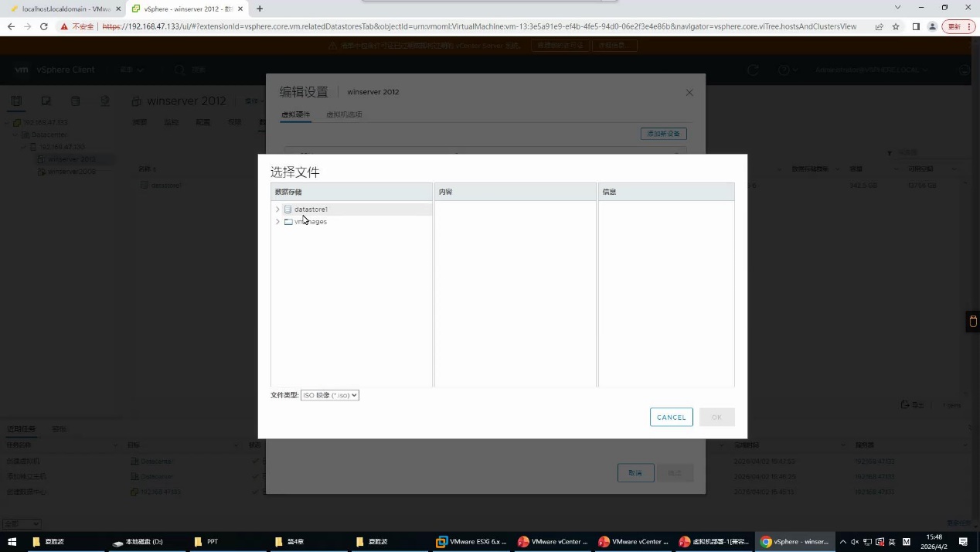The image size is (980, 552).
Task: Open the Hosts and Clusters view icon
Action: click(16, 101)
